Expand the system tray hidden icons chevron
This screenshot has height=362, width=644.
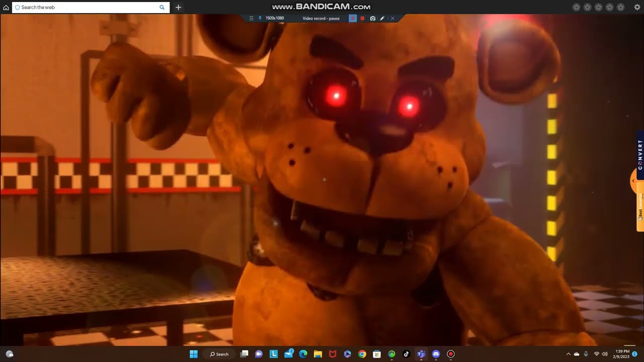(569, 354)
